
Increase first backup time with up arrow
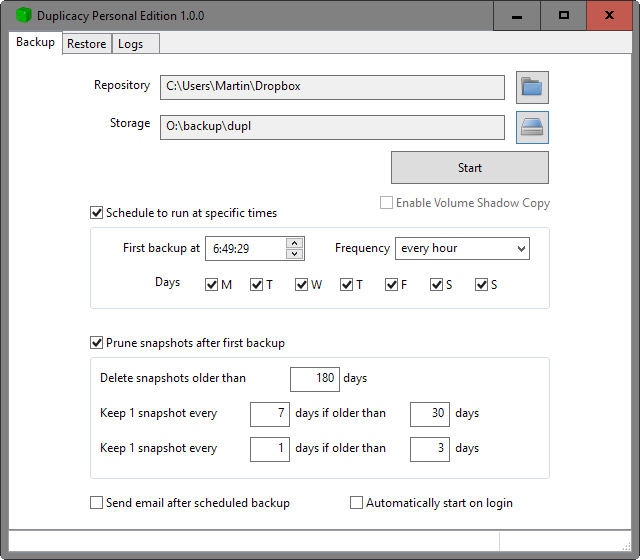(294, 243)
